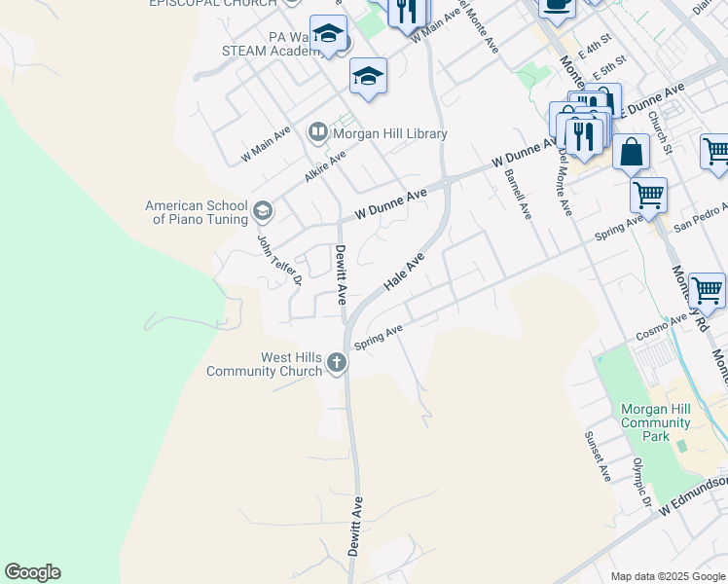Select the West Hills Community Church cross marker
Screen dimensions: 728x584
tap(337, 362)
